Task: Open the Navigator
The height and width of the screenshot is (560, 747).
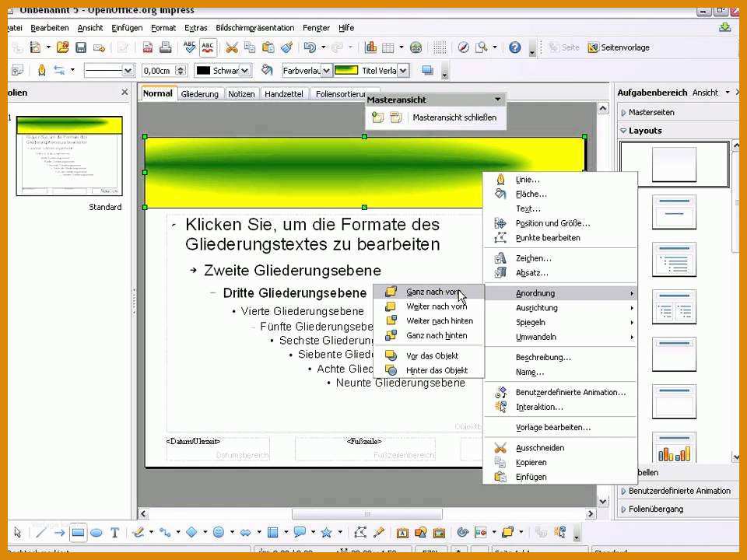Action: point(464,47)
